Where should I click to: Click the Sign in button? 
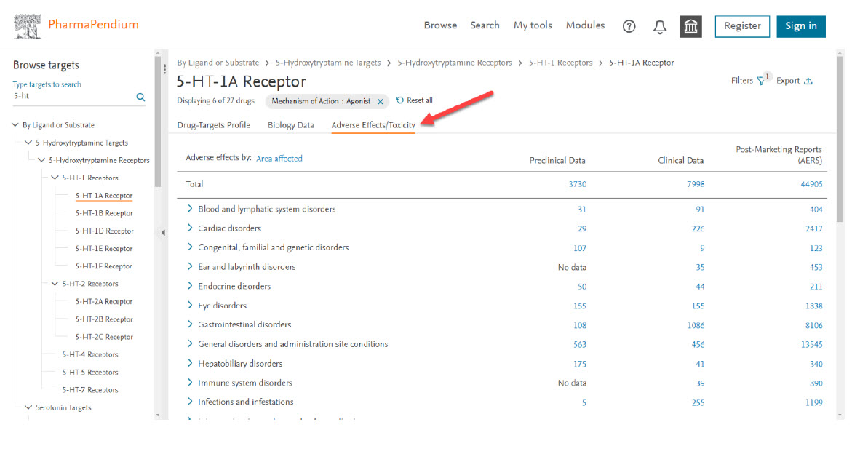click(x=800, y=26)
